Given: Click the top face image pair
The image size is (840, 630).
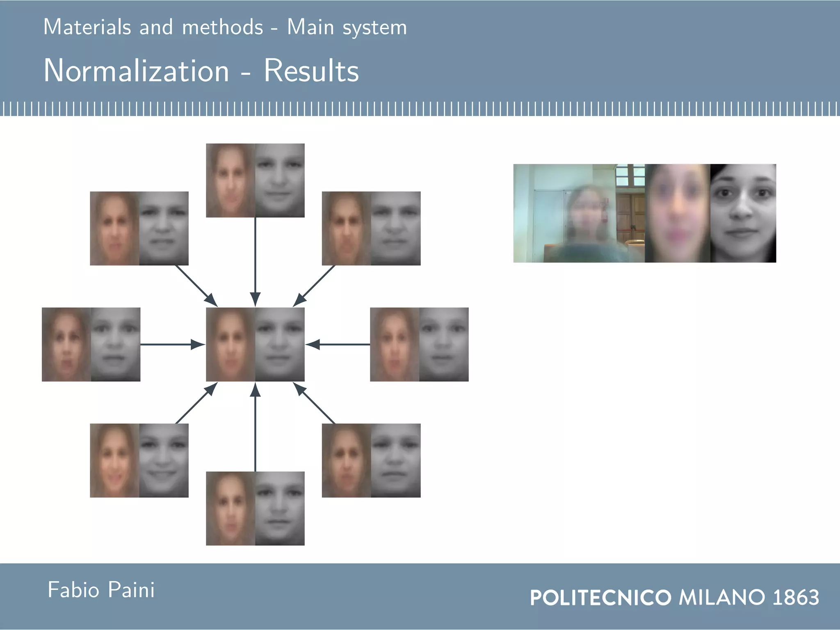Looking at the screenshot, I should pos(255,180).
